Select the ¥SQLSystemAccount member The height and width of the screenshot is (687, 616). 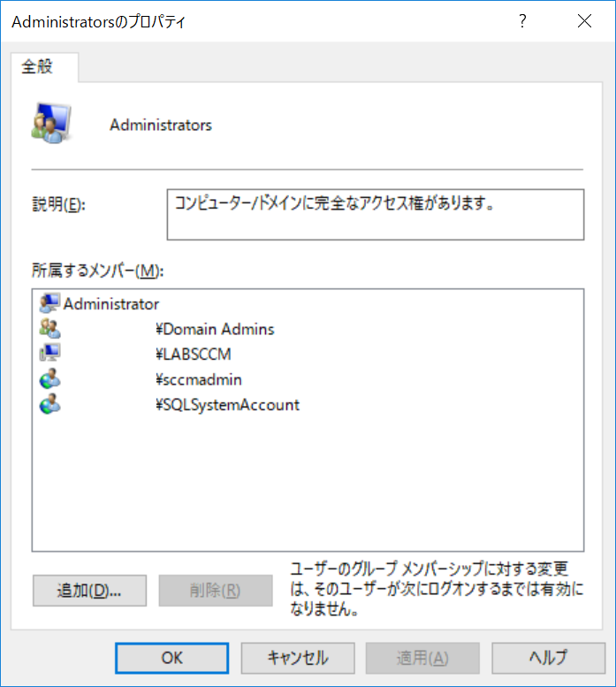click(x=228, y=405)
